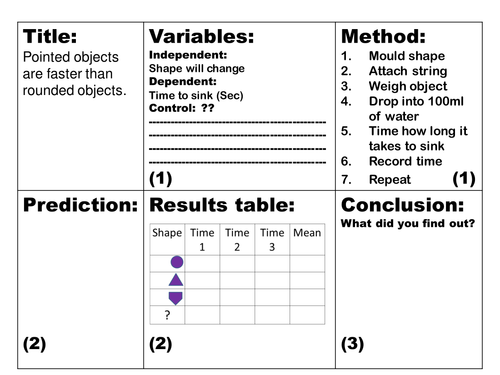
Task: Click the Shape column header
Action: (167, 240)
